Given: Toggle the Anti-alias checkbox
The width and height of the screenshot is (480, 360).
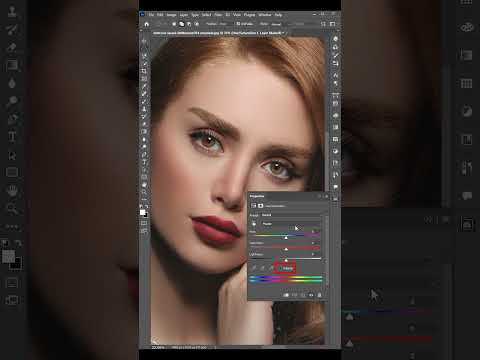Looking at the screenshot, I should (x=238, y=24).
